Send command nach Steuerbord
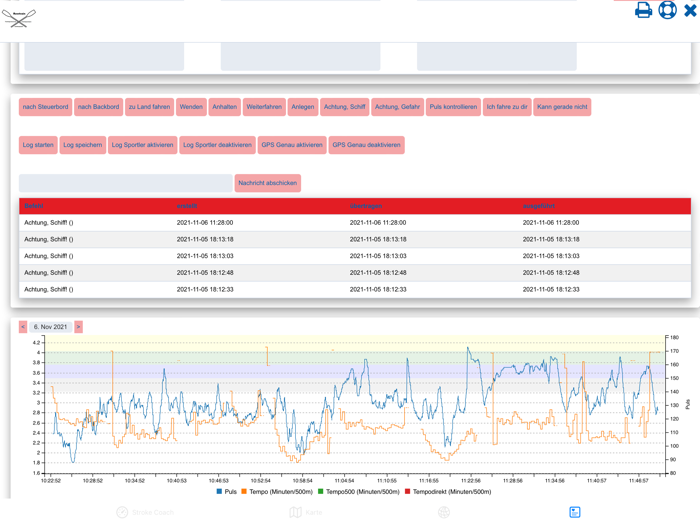700x525 pixels. [x=46, y=107]
